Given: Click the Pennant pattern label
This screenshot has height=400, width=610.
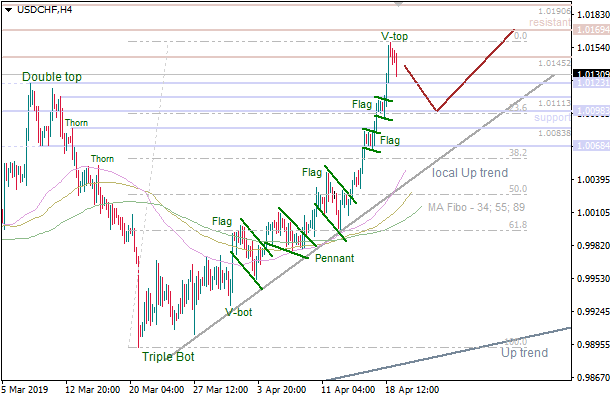Looking at the screenshot, I should [x=332, y=258].
